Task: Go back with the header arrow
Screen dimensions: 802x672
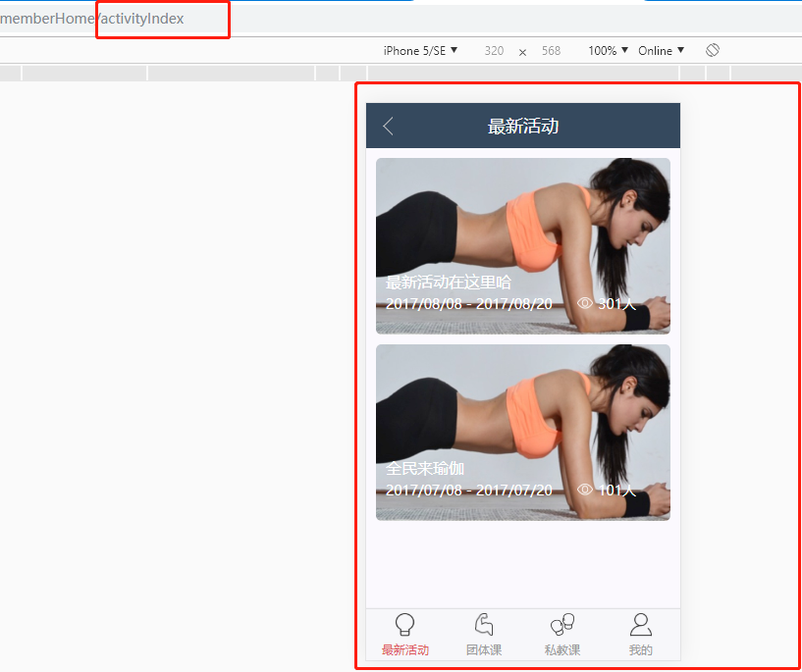Action: pyautogui.click(x=388, y=126)
